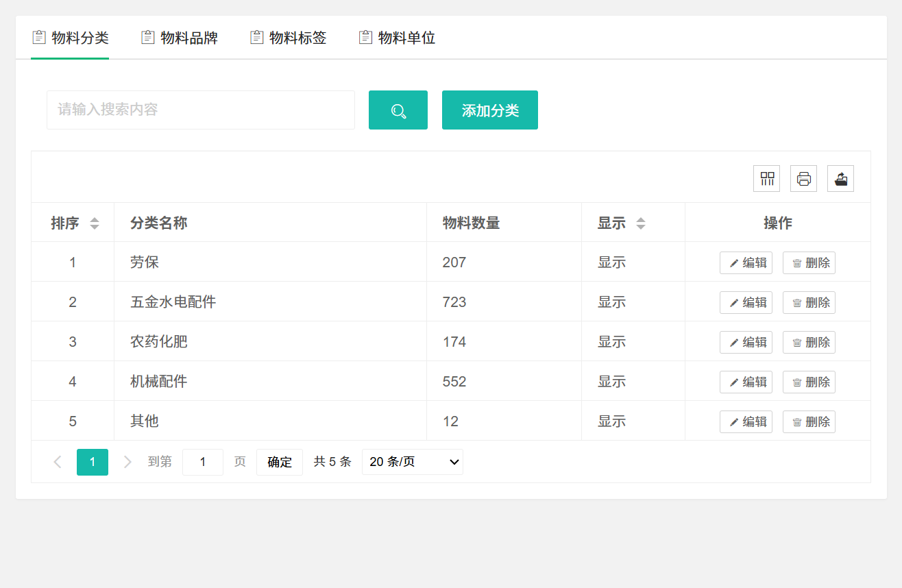Delete the 其他 category
The image size is (902, 588).
809,421
